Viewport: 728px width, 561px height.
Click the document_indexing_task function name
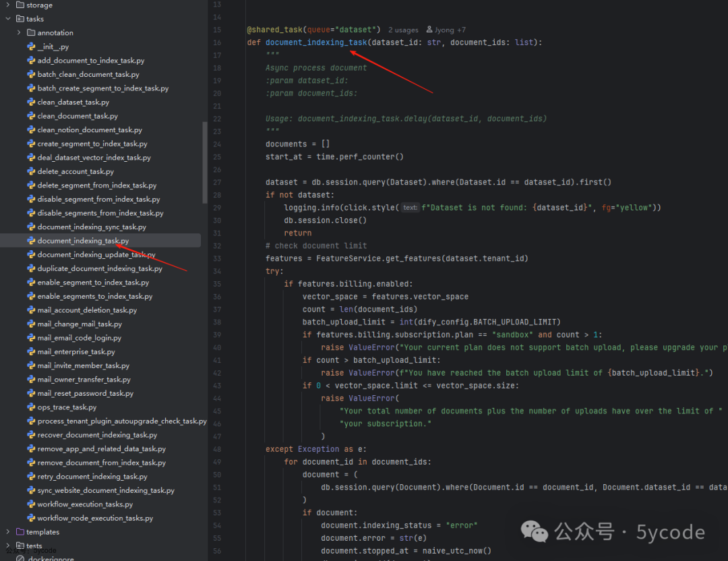point(316,42)
